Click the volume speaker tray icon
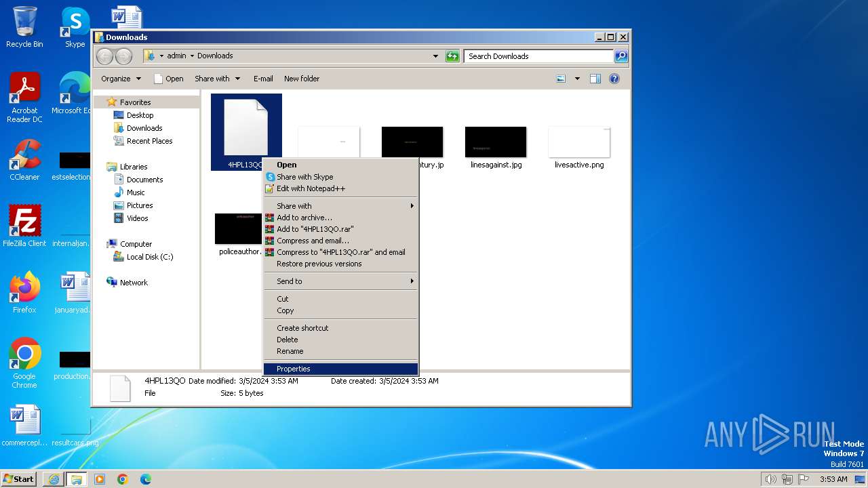Image resolution: width=868 pixels, height=488 pixels. tap(770, 479)
